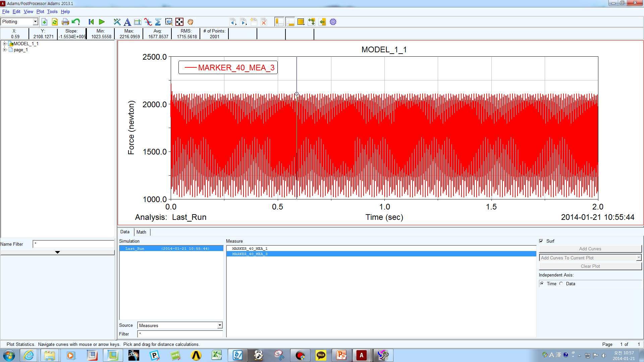Viewport: 644px width, 362px height.
Task: Click the green Undo arrow icon
Action: tap(76, 22)
